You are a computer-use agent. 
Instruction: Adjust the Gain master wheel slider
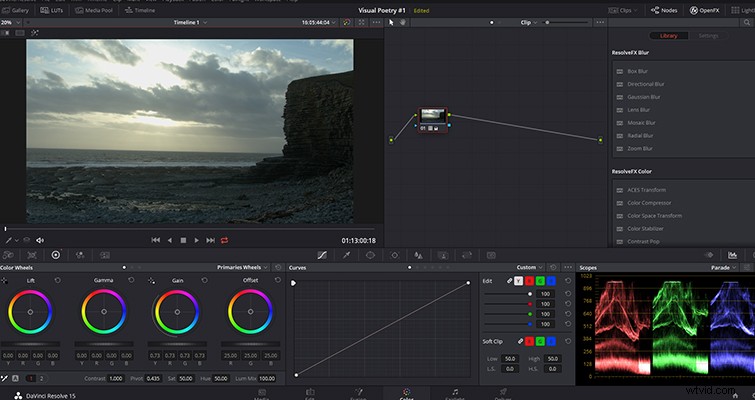(x=177, y=344)
